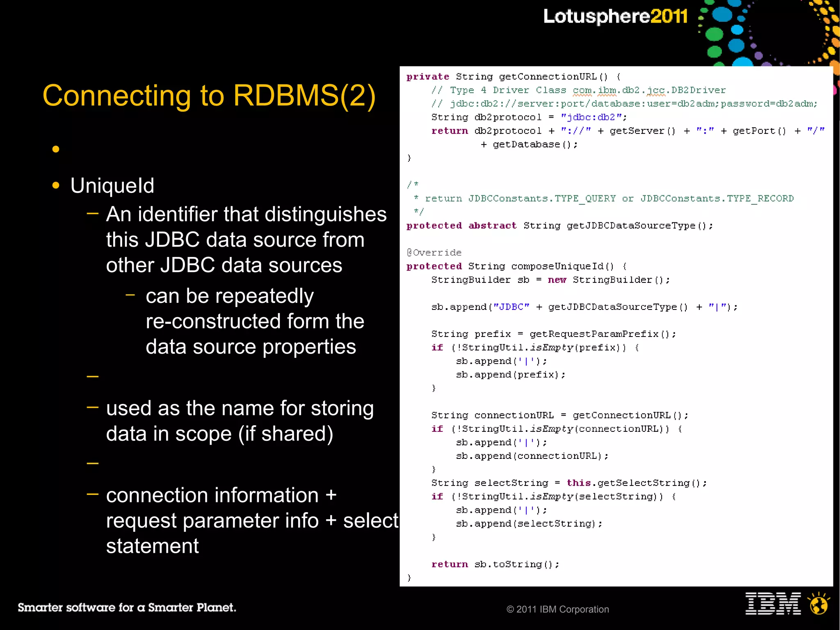
Task: Click the isEmpty(selectString) if statement
Action: (554, 497)
